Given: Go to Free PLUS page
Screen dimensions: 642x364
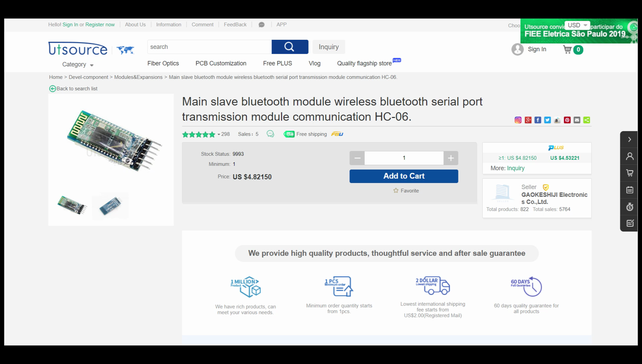Looking at the screenshot, I should click(x=278, y=63).
